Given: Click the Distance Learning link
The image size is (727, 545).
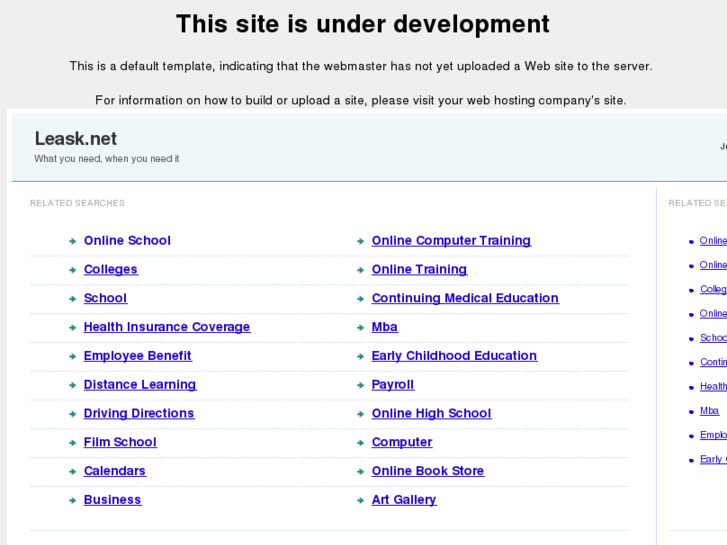Looking at the screenshot, I should [140, 385].
